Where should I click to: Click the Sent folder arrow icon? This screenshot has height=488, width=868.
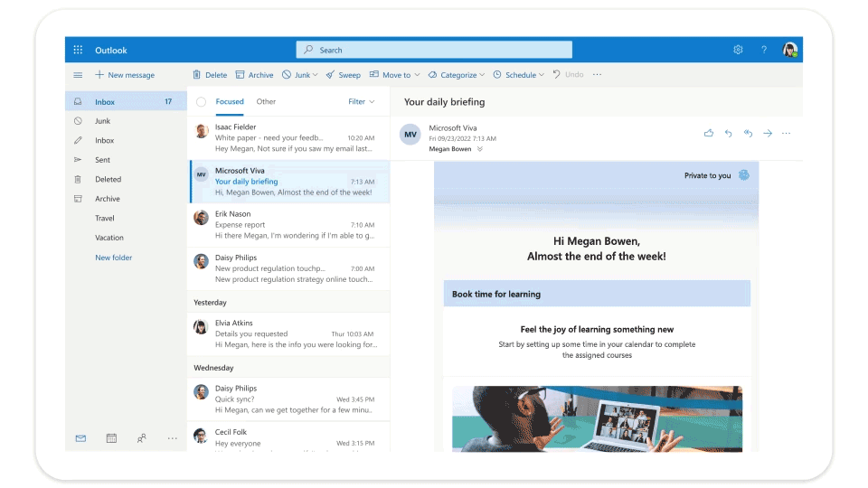(78, 160)
